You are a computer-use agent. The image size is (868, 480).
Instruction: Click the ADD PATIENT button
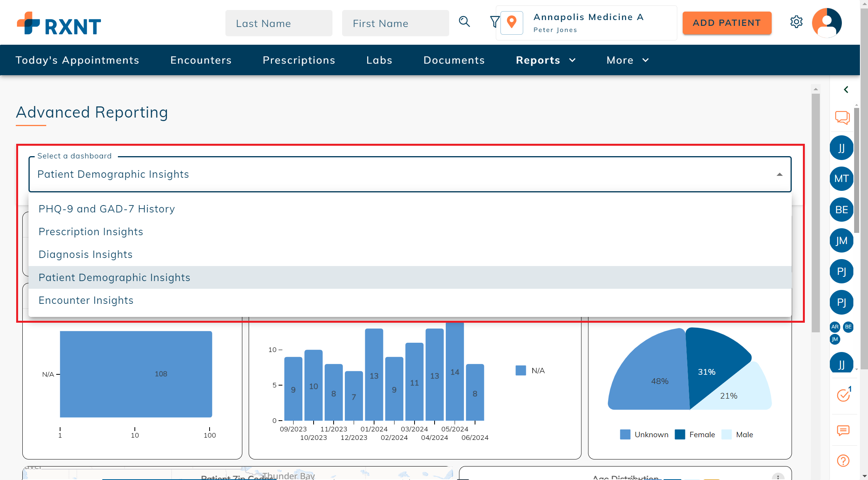pyautogui.click(x=727, y=23)
